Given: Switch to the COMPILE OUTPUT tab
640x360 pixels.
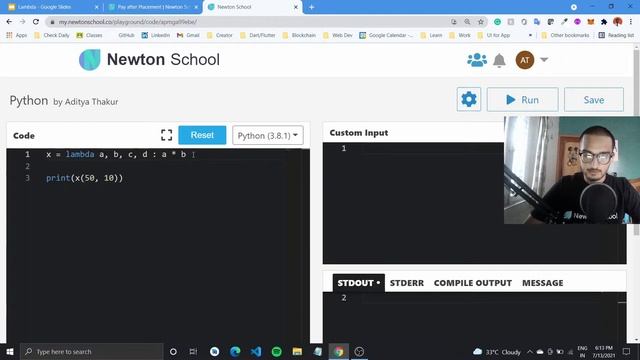Looking at the screenshot, I should [x=473, y=283].
